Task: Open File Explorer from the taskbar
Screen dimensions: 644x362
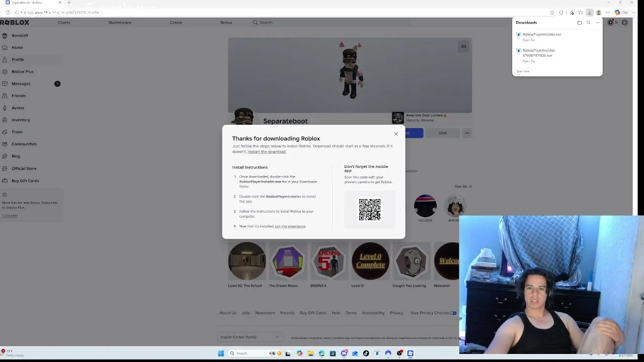Action: 310,353
